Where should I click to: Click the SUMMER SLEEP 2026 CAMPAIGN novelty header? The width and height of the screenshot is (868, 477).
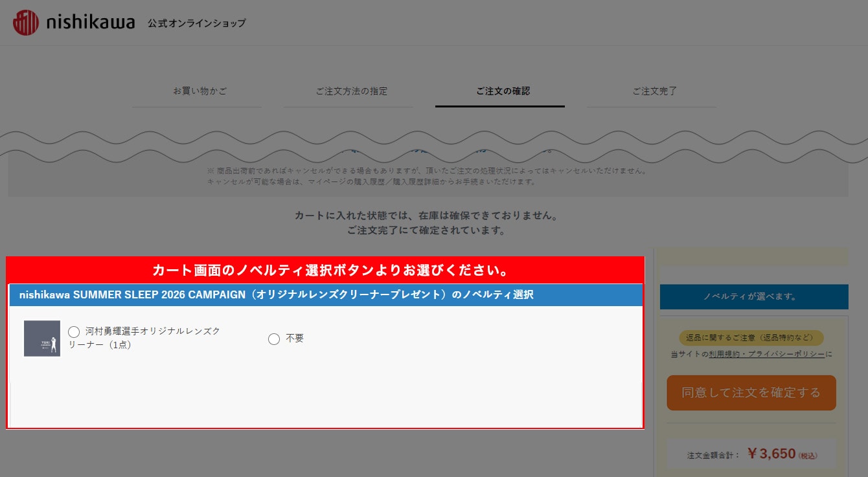pyautogui.click(x=326, y=295)
